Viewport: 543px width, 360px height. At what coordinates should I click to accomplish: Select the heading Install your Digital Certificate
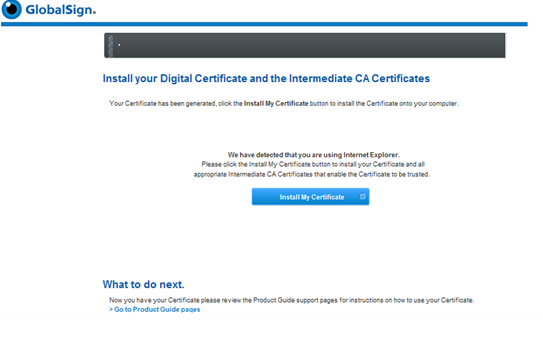tap(266, 79)
